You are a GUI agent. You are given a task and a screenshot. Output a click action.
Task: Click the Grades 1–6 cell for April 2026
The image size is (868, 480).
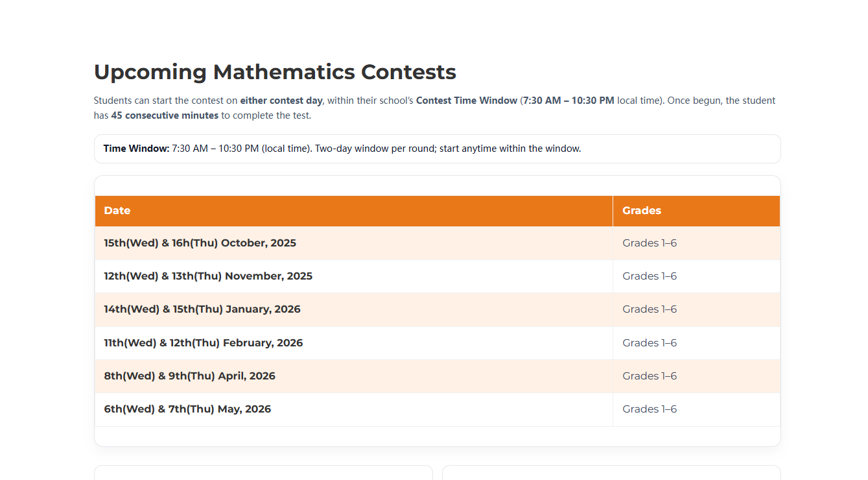click(x=650, y=376)
